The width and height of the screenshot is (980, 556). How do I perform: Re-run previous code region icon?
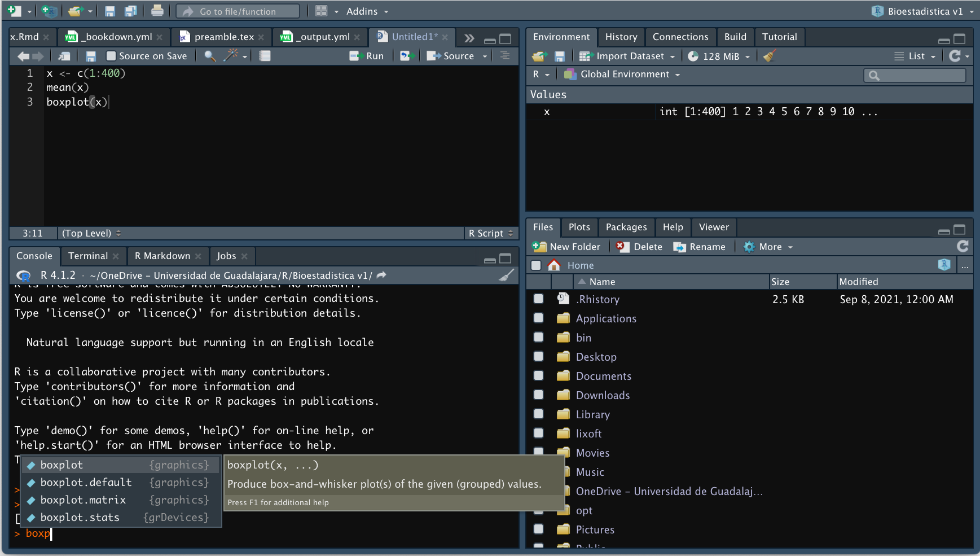coord(407,56)
